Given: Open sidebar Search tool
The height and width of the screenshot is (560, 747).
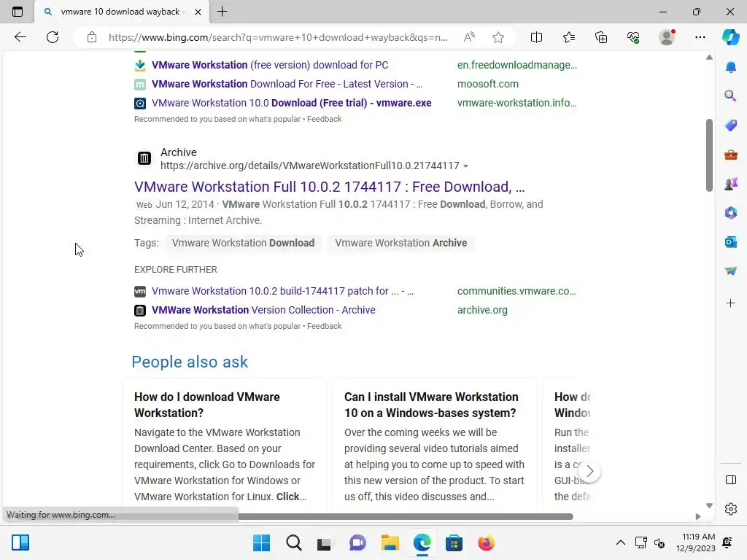Looking at the screenshot, I should click(731, 96).
